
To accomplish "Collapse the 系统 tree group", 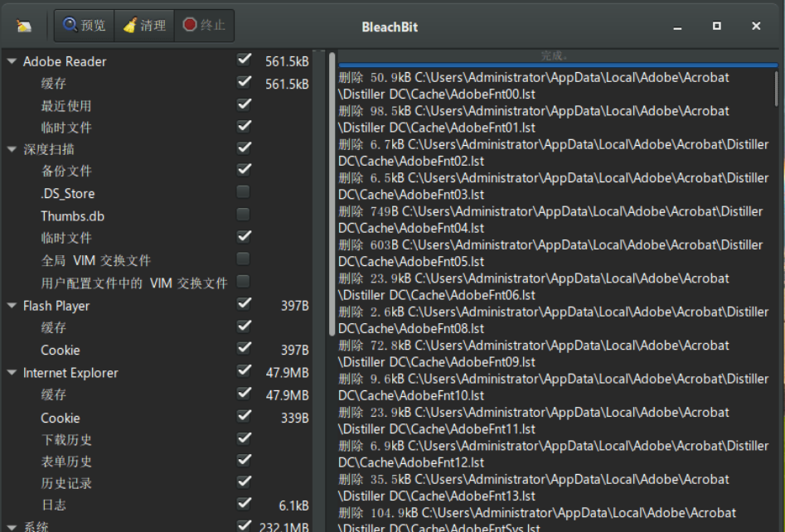I will coord(12,526).
